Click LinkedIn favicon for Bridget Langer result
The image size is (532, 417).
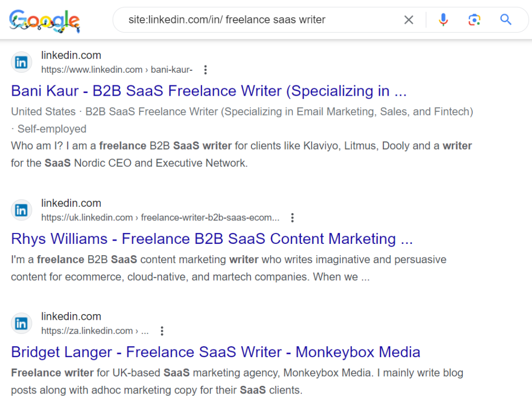(x=21, y=323)
